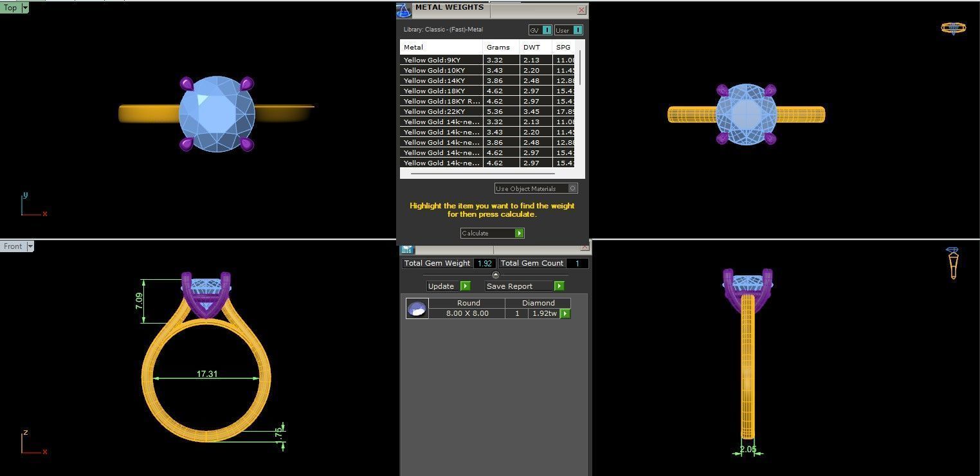Click green arrow next to 1.92tw
Viewport: 980px width, 476px height.
(565, 313)
